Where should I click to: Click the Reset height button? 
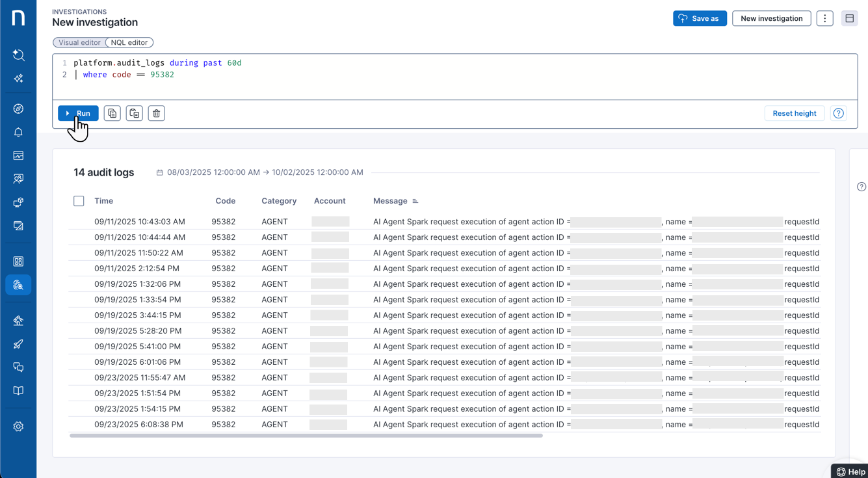tap(795, 113)
